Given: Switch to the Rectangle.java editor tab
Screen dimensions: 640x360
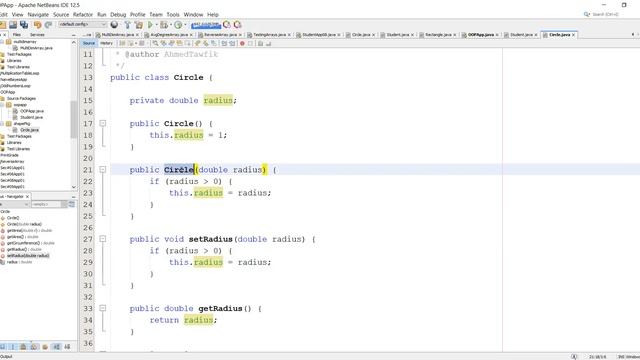Looking at the screenshot, I should [x=438, y=35].
